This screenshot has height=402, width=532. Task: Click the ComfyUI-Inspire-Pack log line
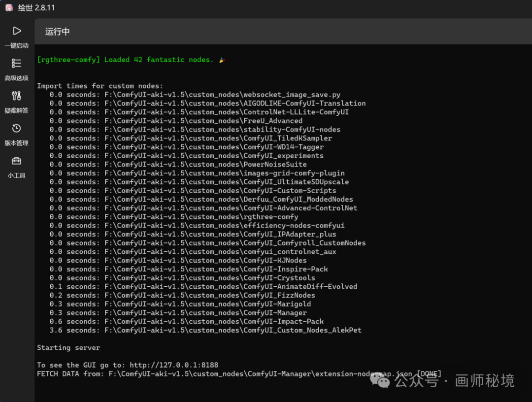click(x=189, y=269)
